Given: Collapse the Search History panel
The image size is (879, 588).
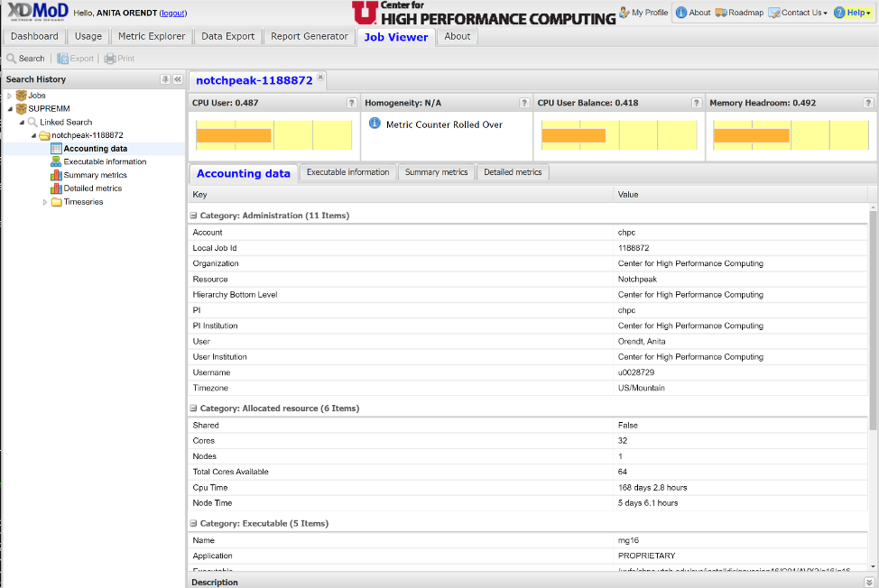Looking at the screenshot, I should pyautogui.click(x=178, y=79).
